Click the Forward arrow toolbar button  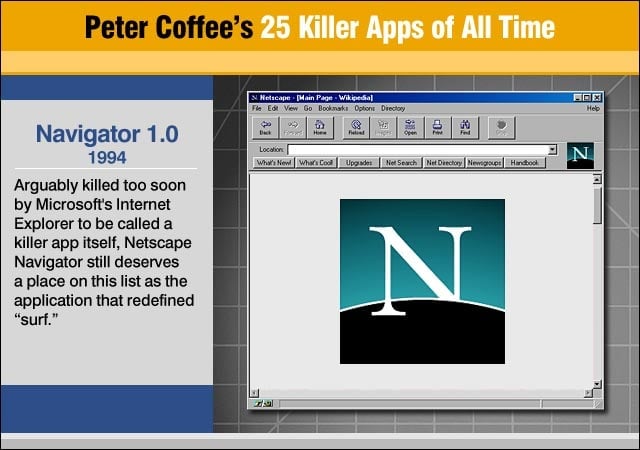293,127
